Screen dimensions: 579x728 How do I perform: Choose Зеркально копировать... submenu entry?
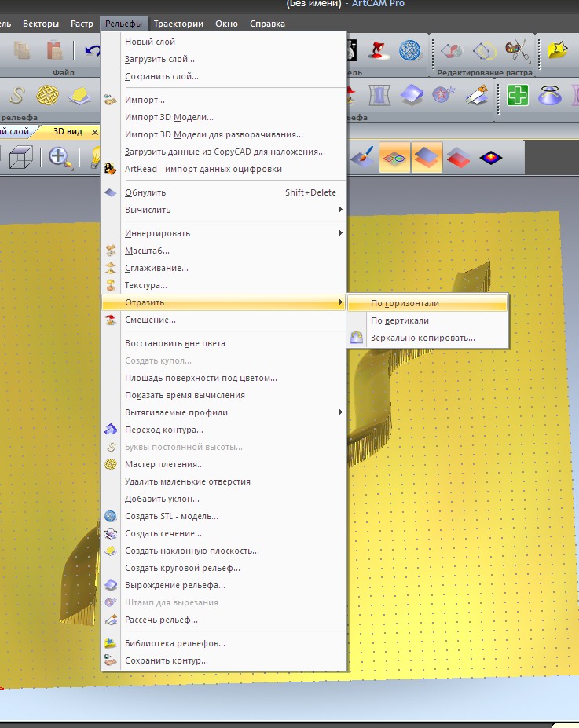point(427,338)
